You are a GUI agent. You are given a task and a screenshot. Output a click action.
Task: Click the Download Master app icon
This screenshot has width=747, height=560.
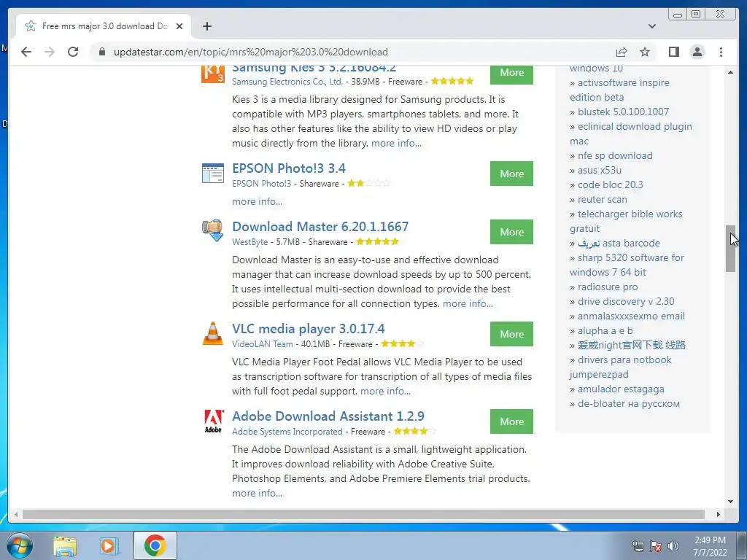213,230
